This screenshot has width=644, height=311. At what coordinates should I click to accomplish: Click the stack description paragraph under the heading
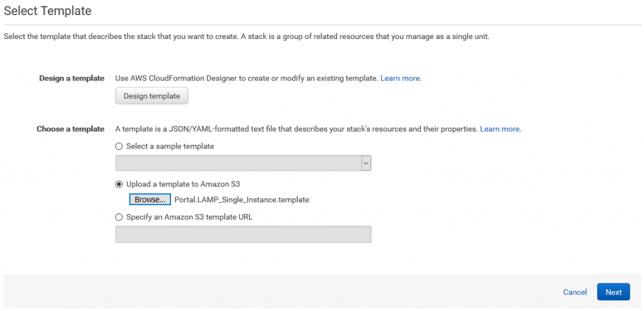pos(247,37)
